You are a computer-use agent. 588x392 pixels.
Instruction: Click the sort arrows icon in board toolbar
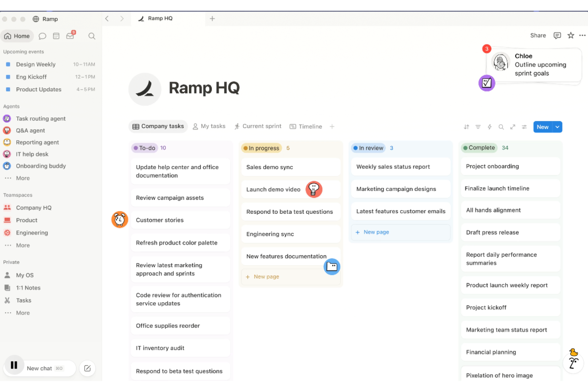tap(466, 127)
